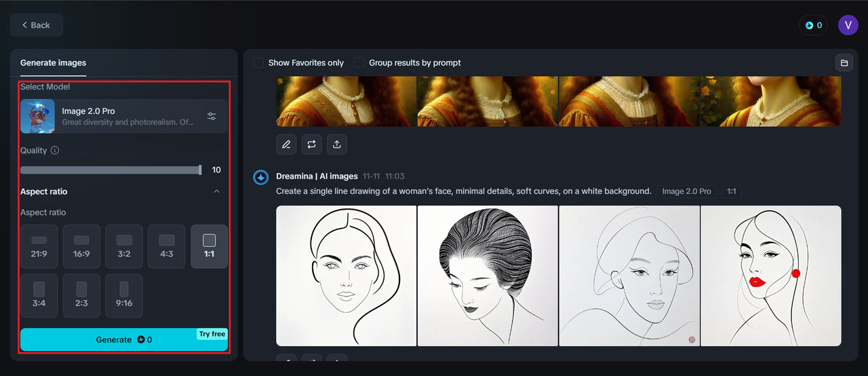Click the Dreamina | AI images title
This screenshot has width=868, height=376.
(317, 176)
